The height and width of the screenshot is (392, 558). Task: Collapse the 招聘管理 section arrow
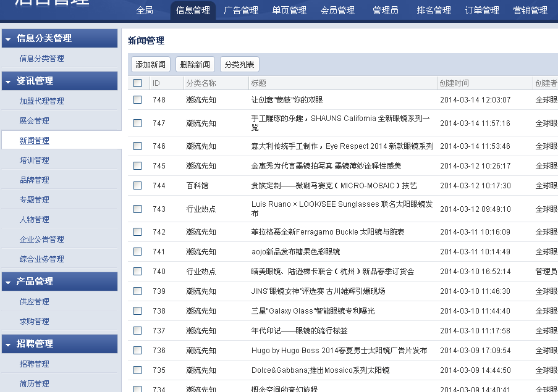(8, 344)
